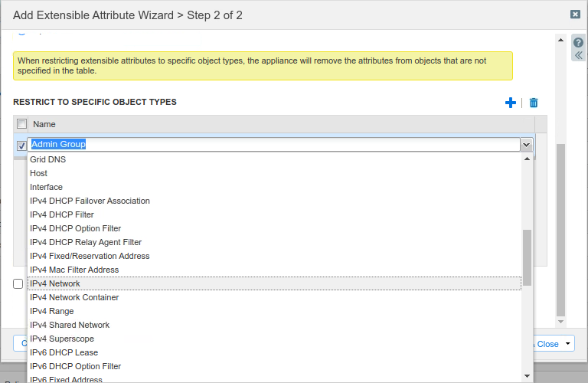Open the help panel question mark
The image size is (588, 383).
coord(578,42)
